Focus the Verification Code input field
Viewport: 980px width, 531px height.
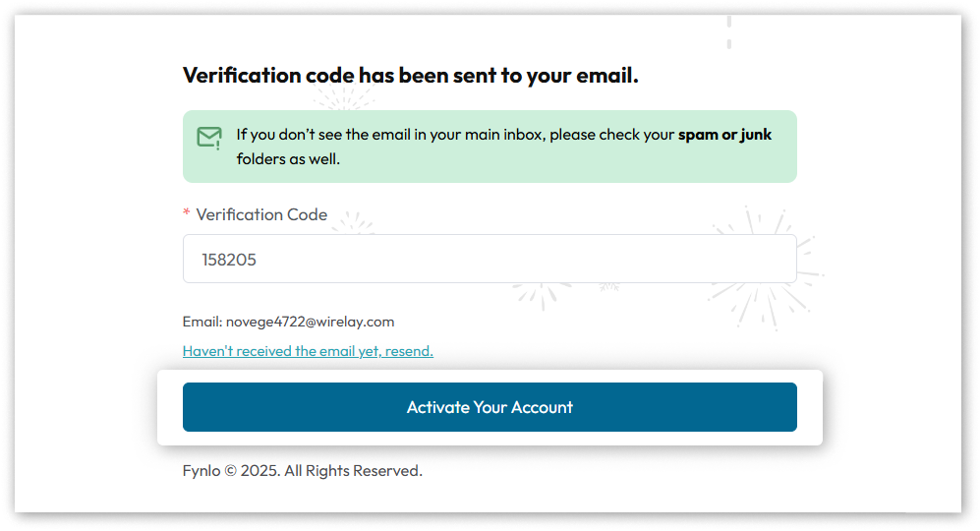tap(490, 259)
